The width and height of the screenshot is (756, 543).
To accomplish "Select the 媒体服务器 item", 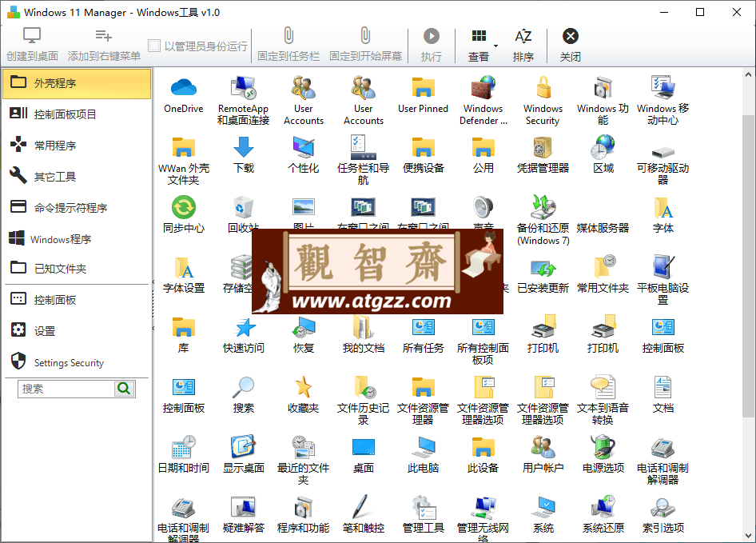I will point(603,228).
